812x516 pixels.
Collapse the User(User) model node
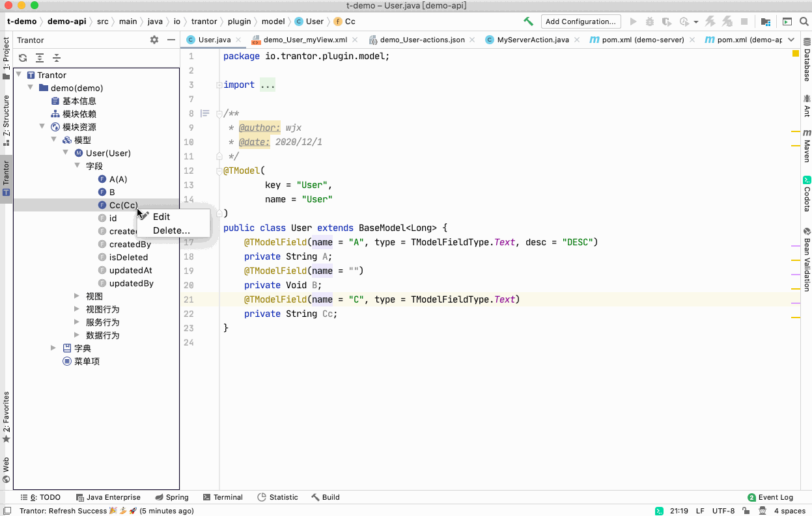66,153
